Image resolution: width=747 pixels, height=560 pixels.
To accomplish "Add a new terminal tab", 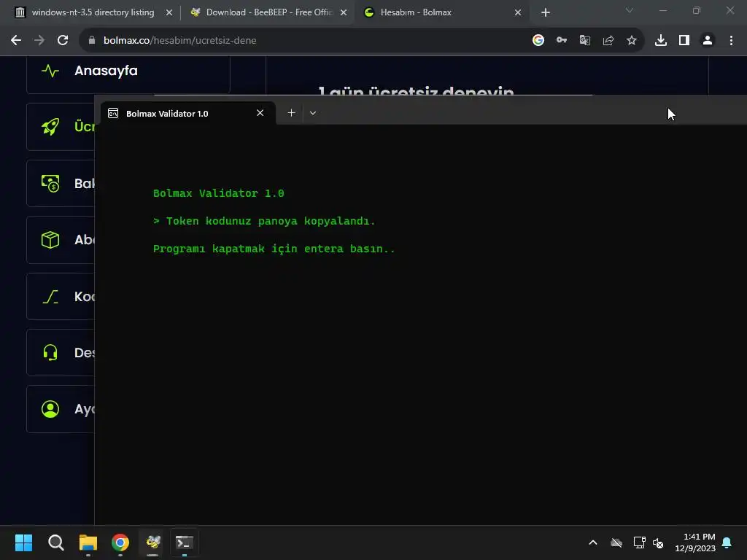I will 292,113.
